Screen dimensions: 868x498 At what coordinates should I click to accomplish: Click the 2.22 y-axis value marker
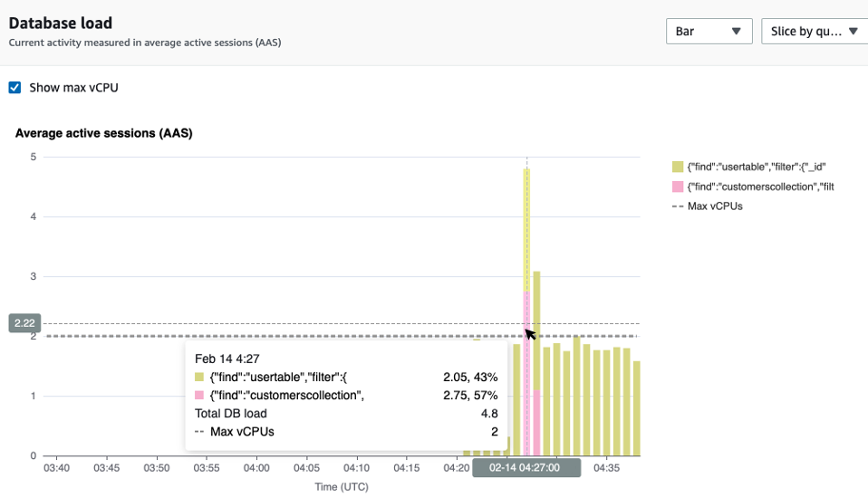(23, 322)
